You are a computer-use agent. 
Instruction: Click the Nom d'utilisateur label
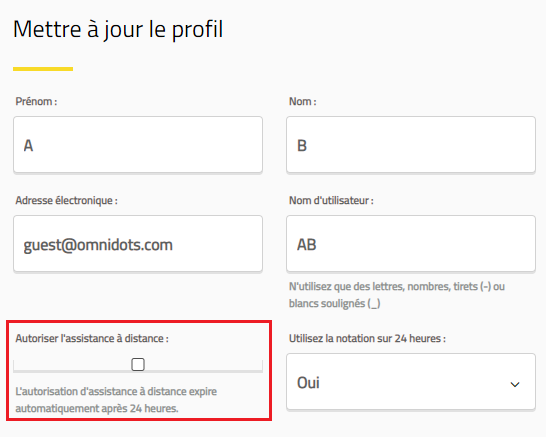tap(331, 201)
